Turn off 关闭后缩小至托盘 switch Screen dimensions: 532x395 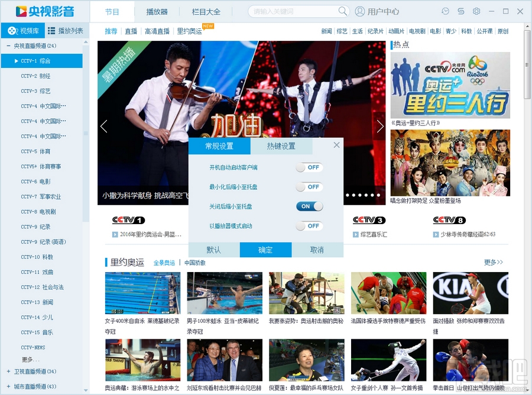click(x=309, y=206)
